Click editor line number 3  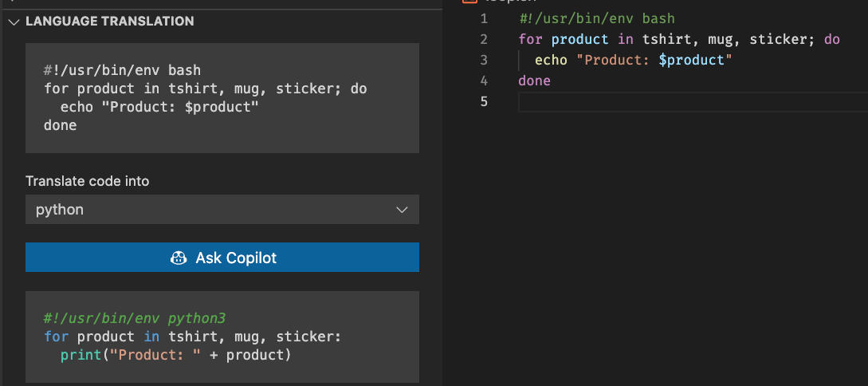click(x=484, y=60)
